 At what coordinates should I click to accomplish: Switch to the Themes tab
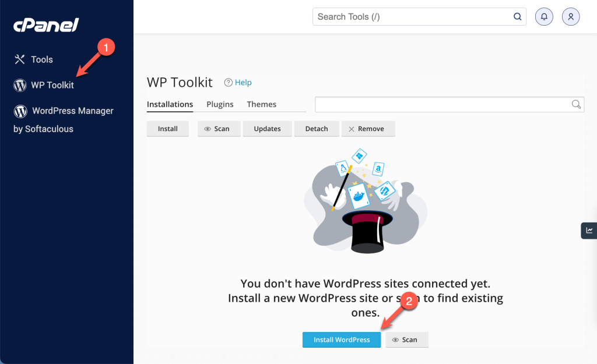pos(262,104)
